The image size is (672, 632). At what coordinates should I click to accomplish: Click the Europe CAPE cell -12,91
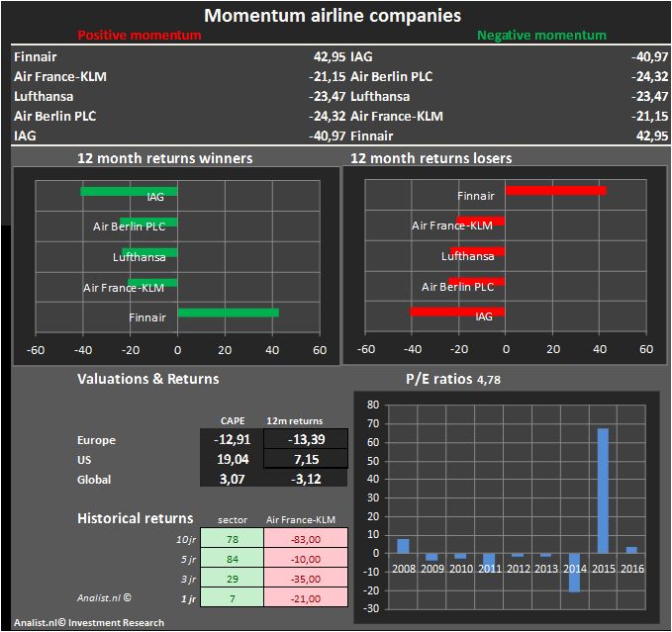[x=232, y=439]
